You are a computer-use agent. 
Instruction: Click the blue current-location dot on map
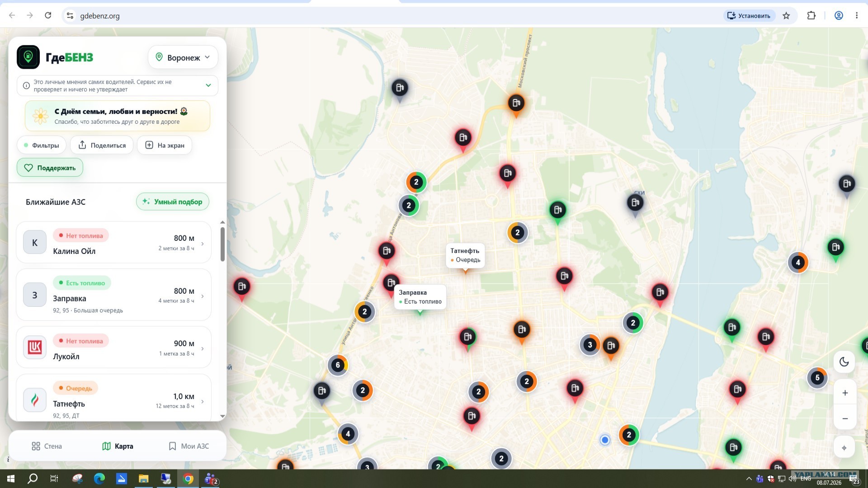(x=605, y=440)
